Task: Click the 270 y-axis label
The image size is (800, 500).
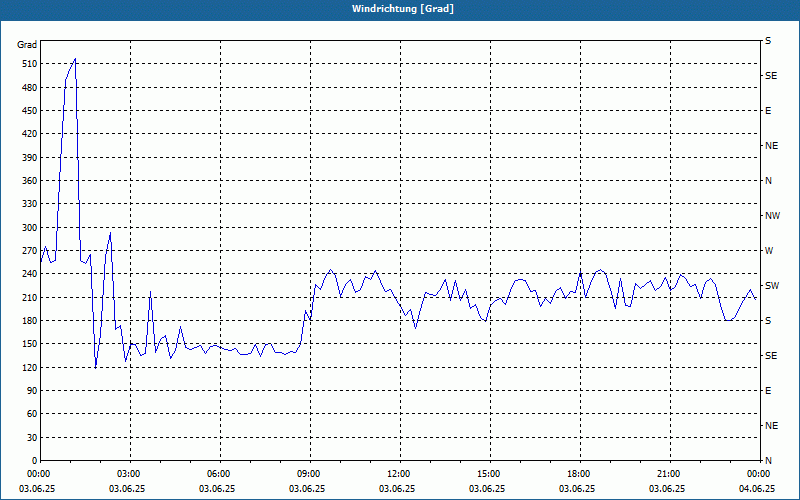Action: click(x=30, y=251)
